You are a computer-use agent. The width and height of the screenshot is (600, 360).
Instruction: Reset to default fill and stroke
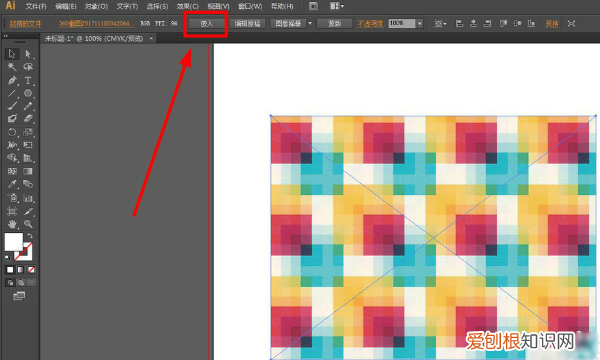8,257
